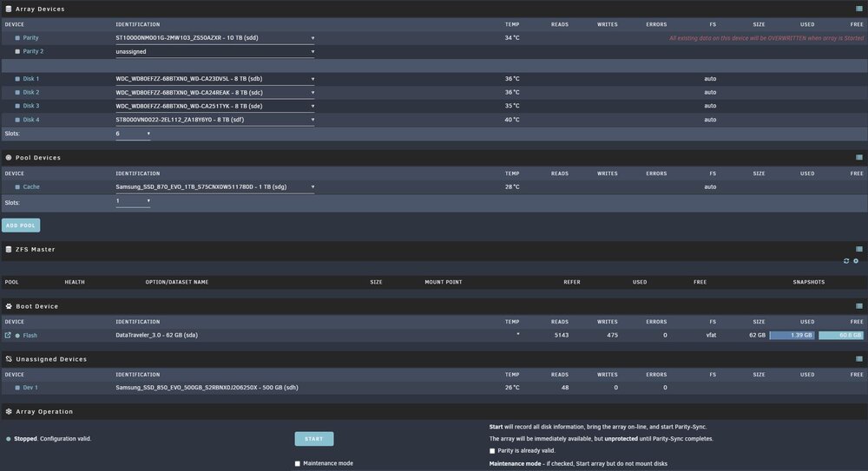Click Flash reads value 5143
This screenshot has width=868, height=471.
pyautogui.click(x=562, y=336)
